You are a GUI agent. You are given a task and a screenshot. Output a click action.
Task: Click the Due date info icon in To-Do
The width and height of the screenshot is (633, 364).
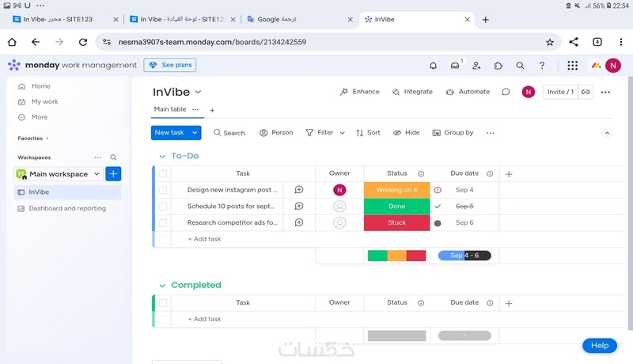coord(490,173)
